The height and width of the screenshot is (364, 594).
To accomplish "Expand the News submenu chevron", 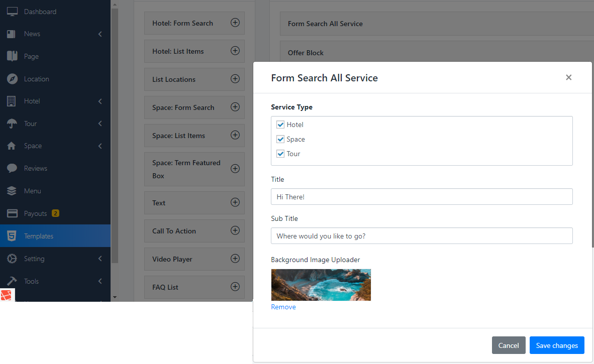I will click(x=100, y=34).
